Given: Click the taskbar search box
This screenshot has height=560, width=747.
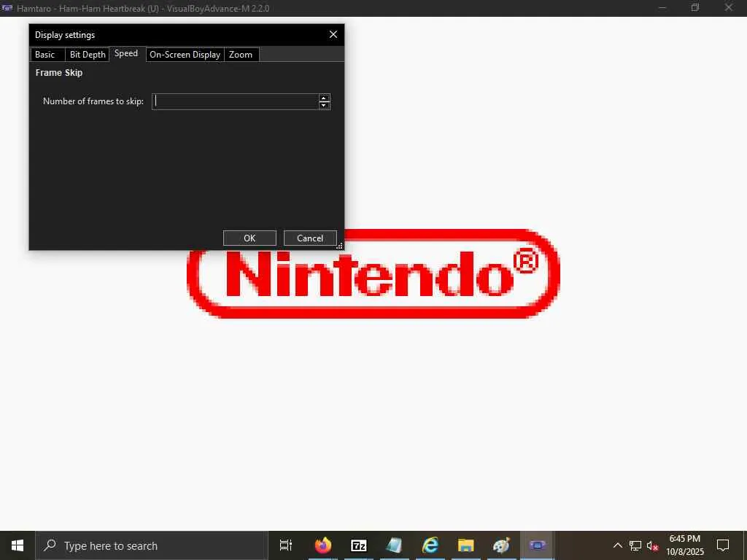Looking at the screenshot, I should coord(152,545).
